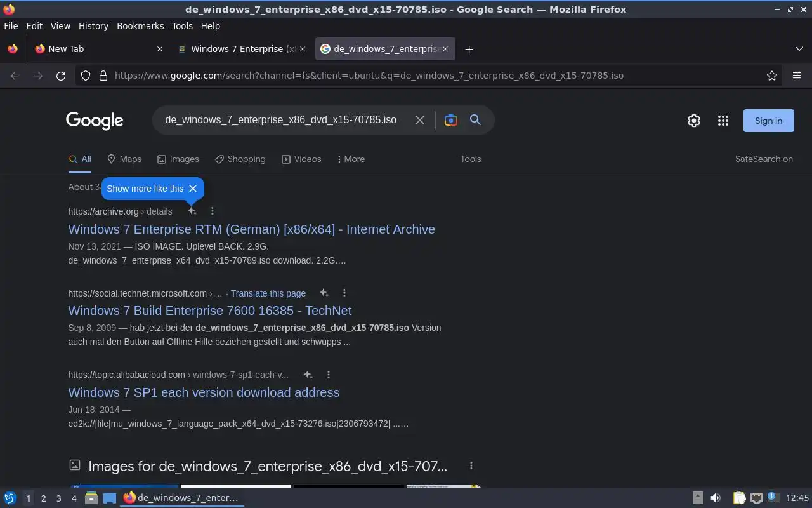Go back to previous page
Image resolution: width=812 pixels, height=508 pixels.
click(x=15, y=76)
